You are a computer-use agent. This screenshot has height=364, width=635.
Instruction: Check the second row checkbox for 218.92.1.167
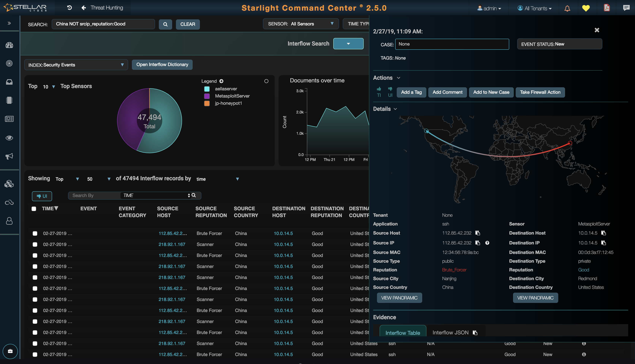coord(35,244)
